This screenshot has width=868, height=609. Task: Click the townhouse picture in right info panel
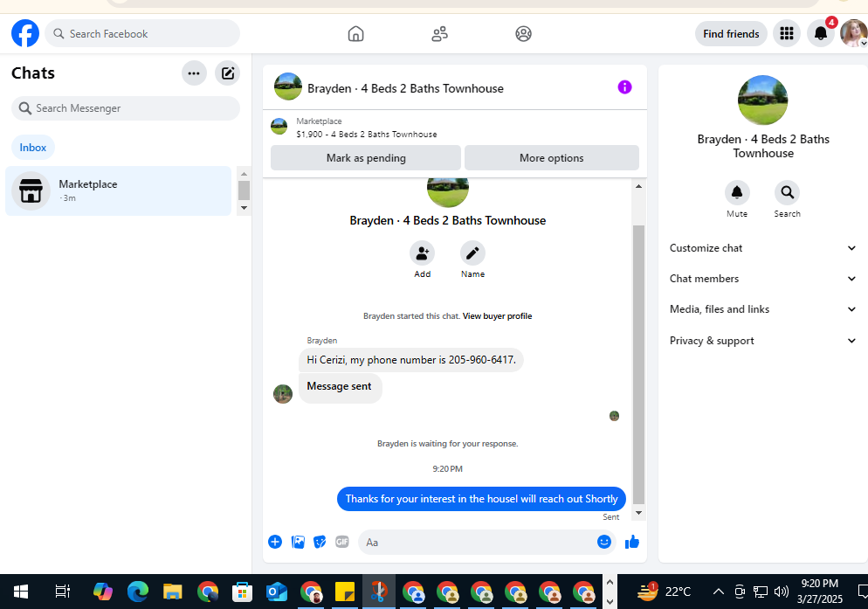pyautogui.click(x=763, y=100)
